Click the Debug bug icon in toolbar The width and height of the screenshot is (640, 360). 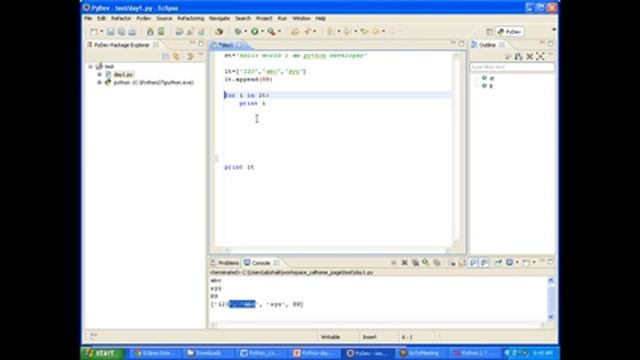coord(238,31)
